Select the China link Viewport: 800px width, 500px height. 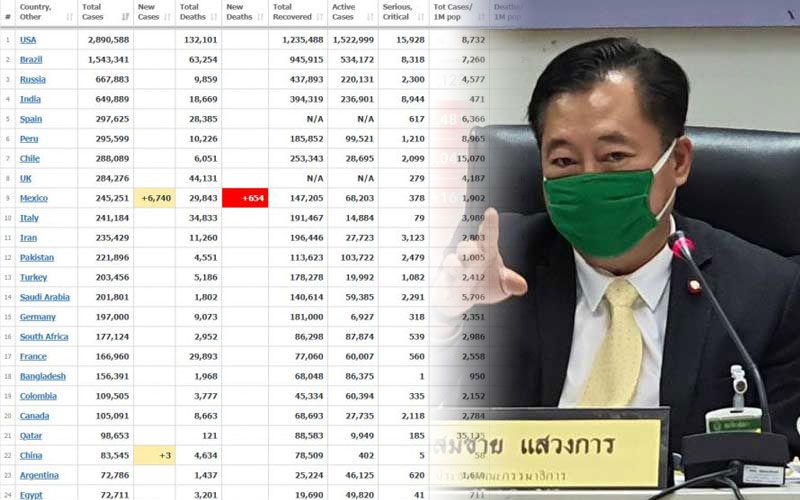click(x=31, y=456)
